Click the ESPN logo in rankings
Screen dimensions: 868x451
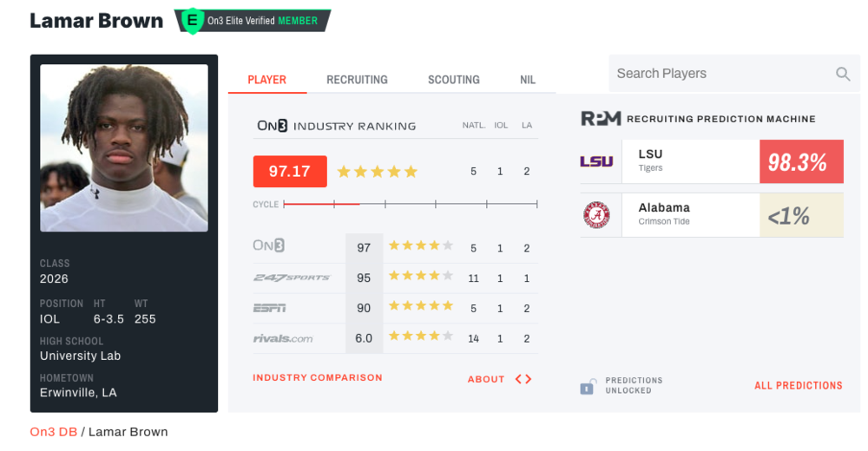coord(270,307)
